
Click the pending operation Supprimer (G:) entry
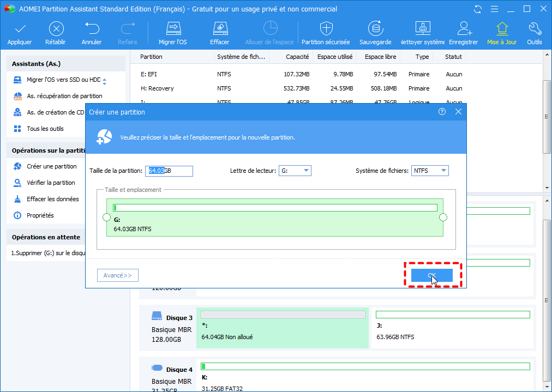47,253
